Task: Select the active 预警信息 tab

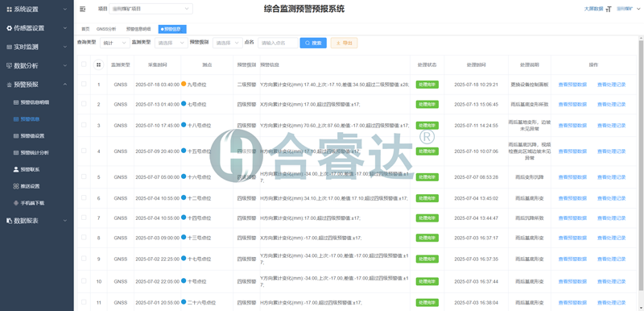Action: 172,29
